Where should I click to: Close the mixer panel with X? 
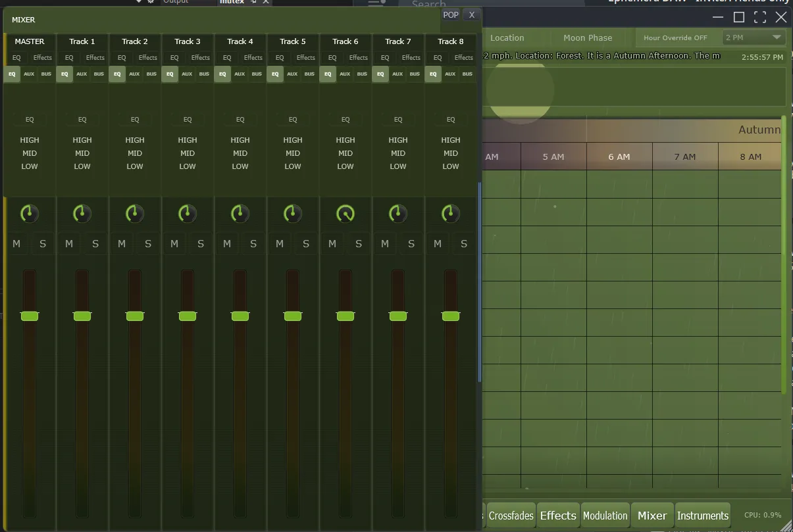[x=471, y=14]
